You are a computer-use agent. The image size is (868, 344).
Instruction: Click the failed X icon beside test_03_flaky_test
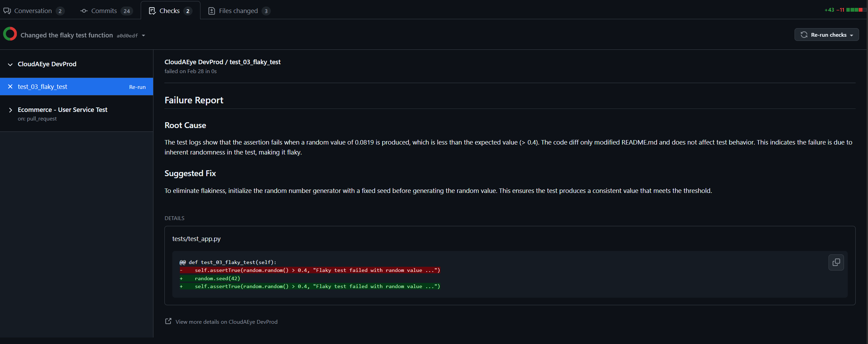point(10,87)
